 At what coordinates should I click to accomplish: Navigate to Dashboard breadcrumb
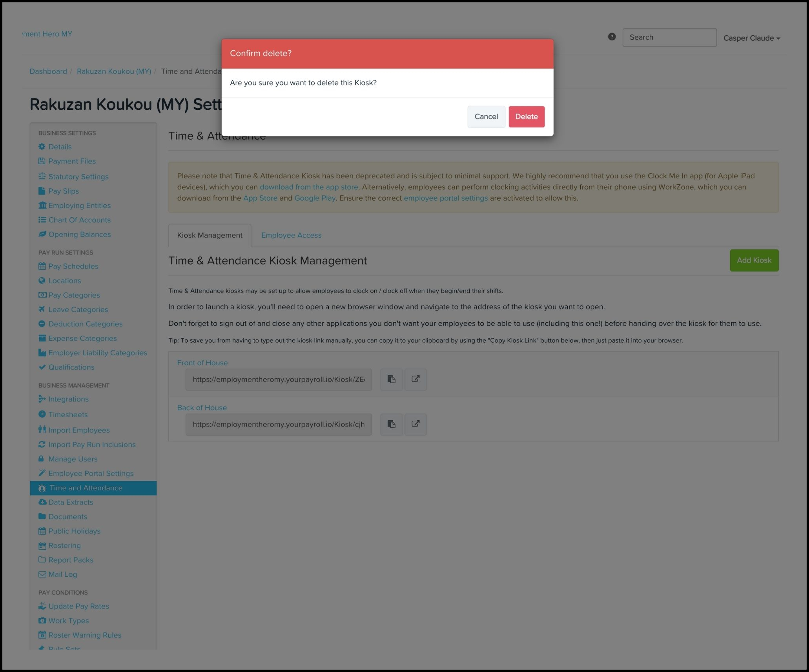(48, 71)
